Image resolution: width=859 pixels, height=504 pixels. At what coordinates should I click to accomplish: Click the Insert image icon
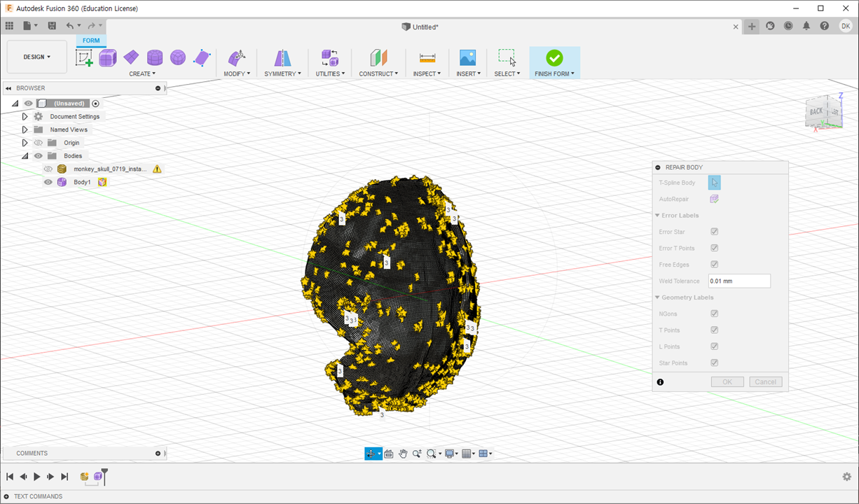(x=467, y=57)
